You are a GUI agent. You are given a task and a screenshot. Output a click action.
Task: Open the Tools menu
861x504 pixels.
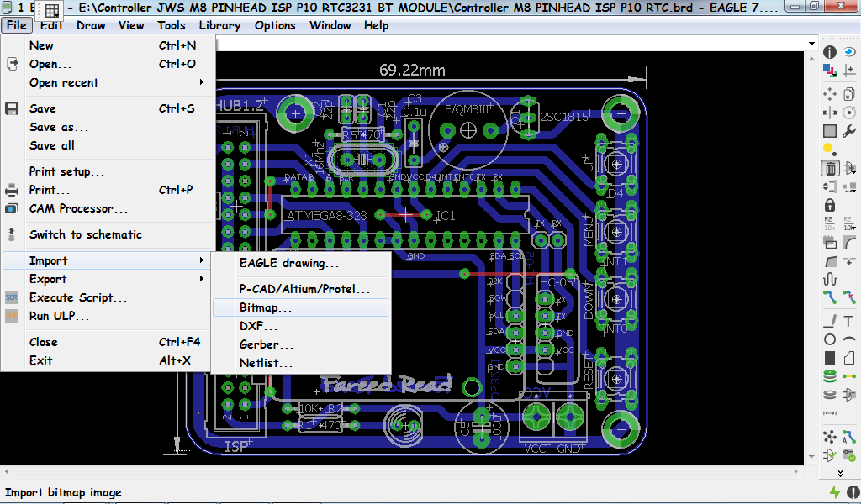click(172, 25)
